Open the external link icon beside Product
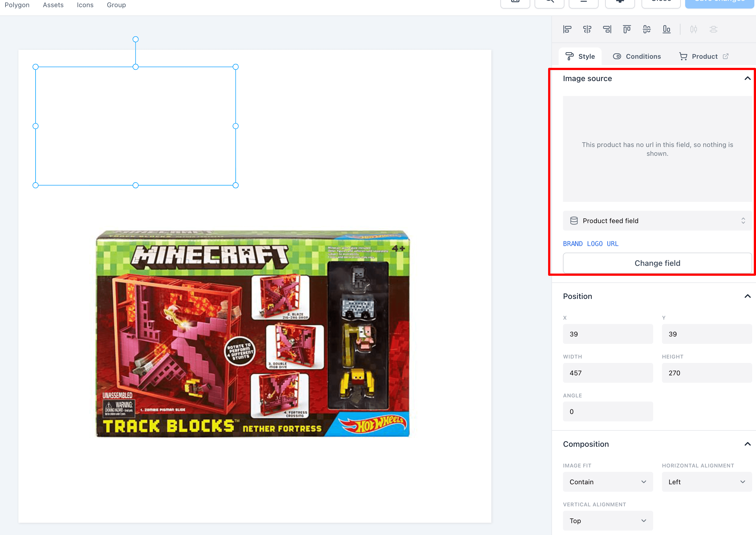 click(726, 56)
